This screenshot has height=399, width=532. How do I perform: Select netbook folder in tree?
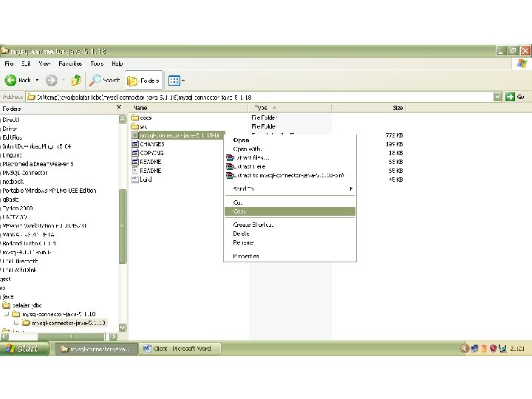pos(13,182)
